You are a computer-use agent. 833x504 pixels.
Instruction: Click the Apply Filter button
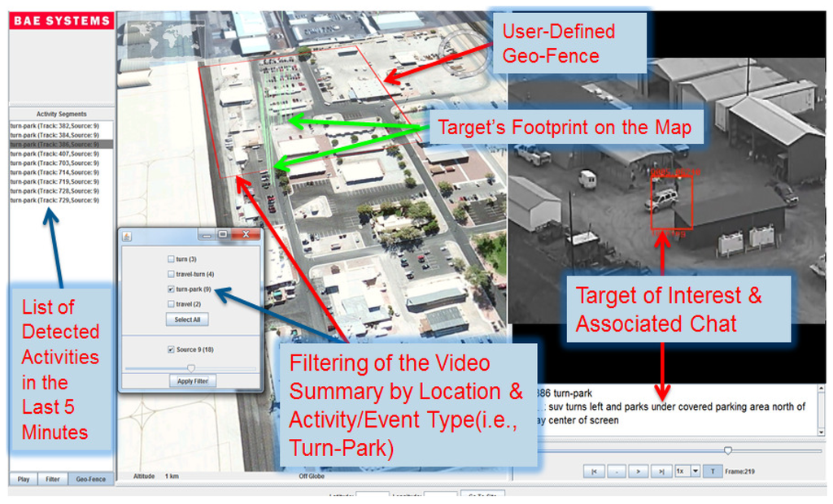pos(192,381)
